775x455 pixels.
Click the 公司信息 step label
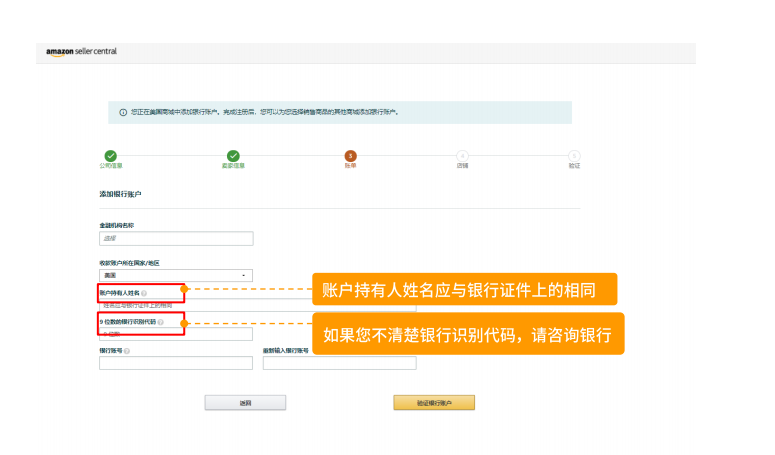pyautogui.click(x=111, y=166)
